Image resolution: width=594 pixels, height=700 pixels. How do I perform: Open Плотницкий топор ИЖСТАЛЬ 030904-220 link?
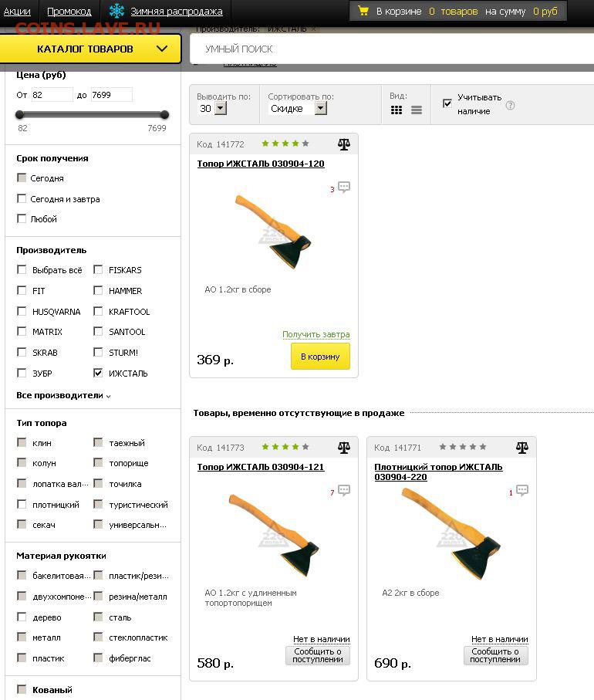click(438, 472)
